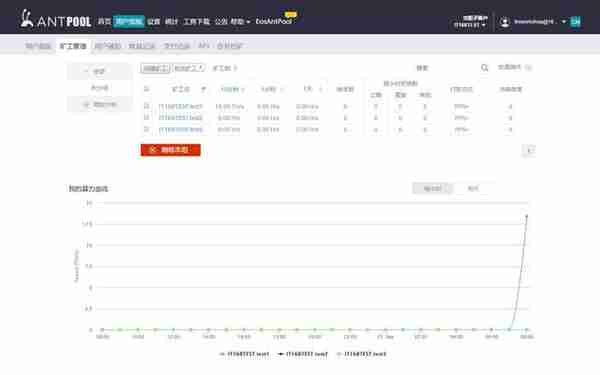Click the pagination box below the table

(529, 150)
